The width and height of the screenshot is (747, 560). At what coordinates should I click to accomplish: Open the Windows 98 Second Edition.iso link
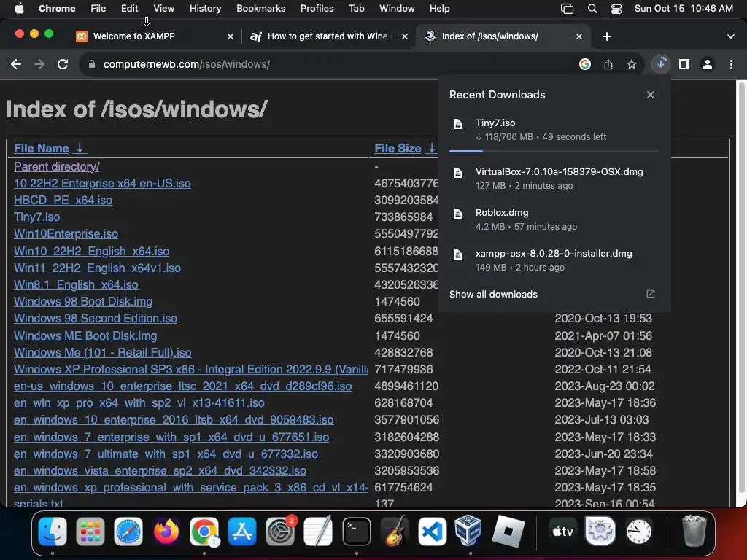point(96,318)
